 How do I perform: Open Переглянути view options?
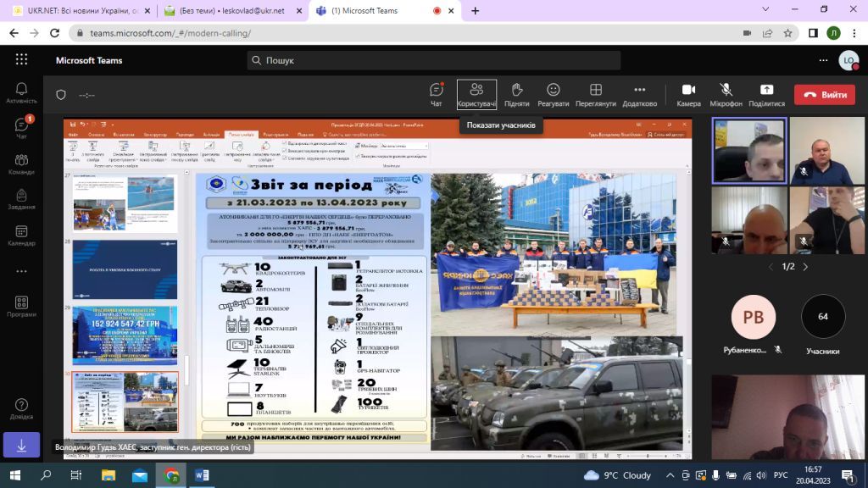point(596,95)
